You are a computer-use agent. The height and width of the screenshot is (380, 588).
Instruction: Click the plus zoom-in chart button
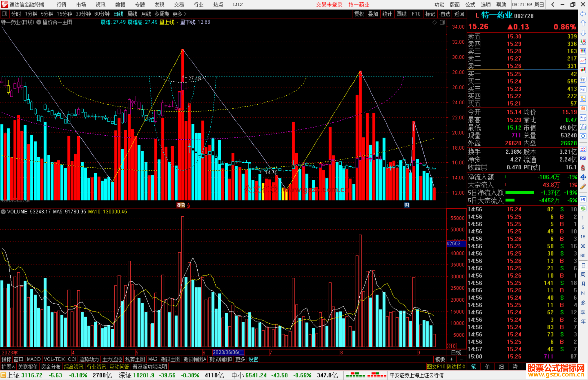coord(451,359)
